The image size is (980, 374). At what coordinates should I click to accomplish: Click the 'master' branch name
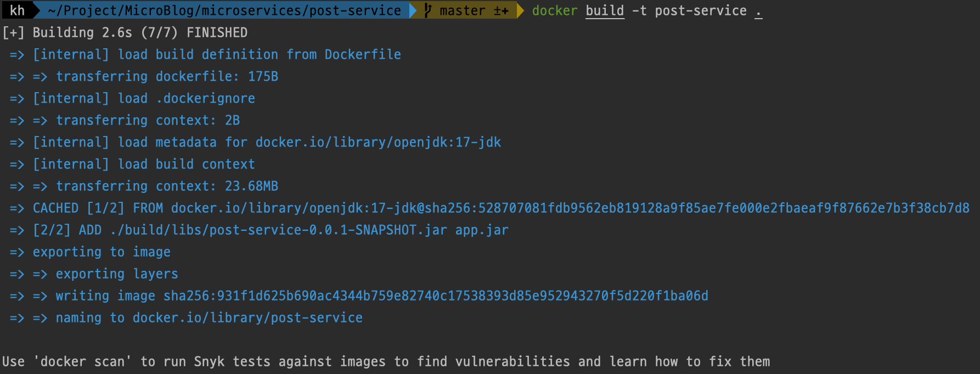[x=462, y=10]
